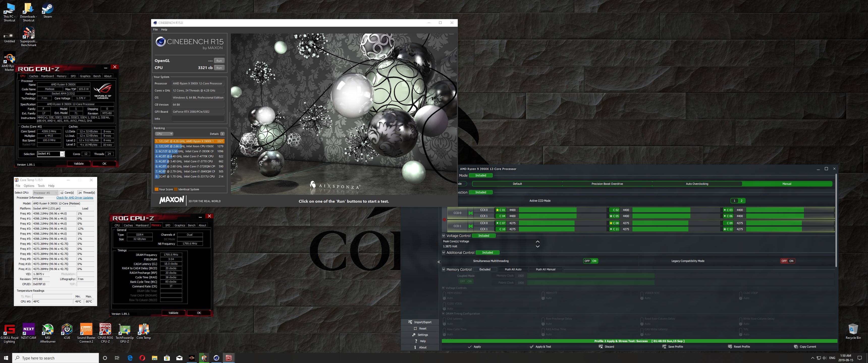
Task: Open This PC desktop shortcut
Action: [9, 12]
